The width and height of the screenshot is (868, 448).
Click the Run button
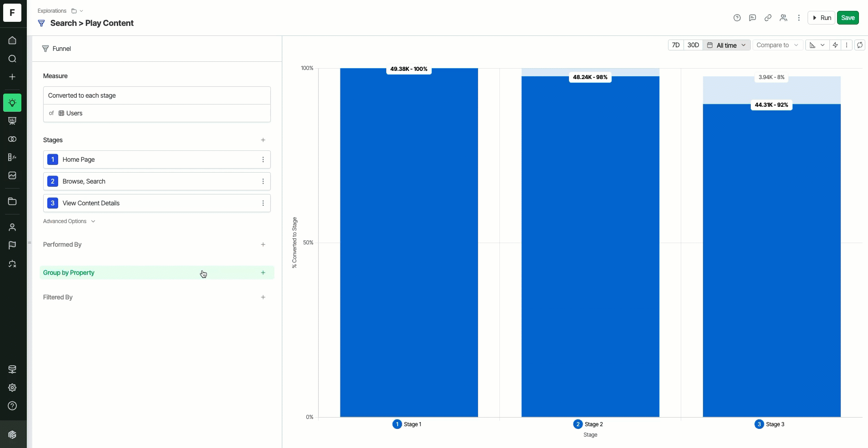click(822, 18)
